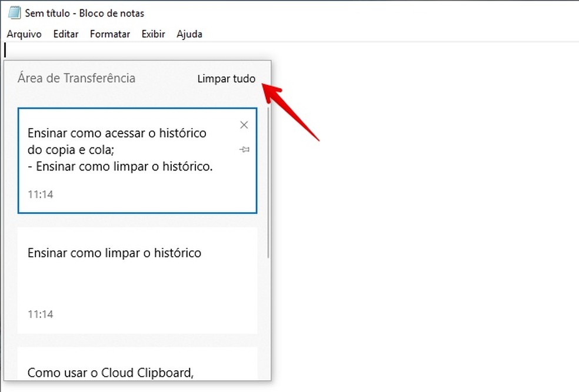This screenshot has height=392, width=579.
Task: Open the Formatar menu
Action: [x=110, y=34]
